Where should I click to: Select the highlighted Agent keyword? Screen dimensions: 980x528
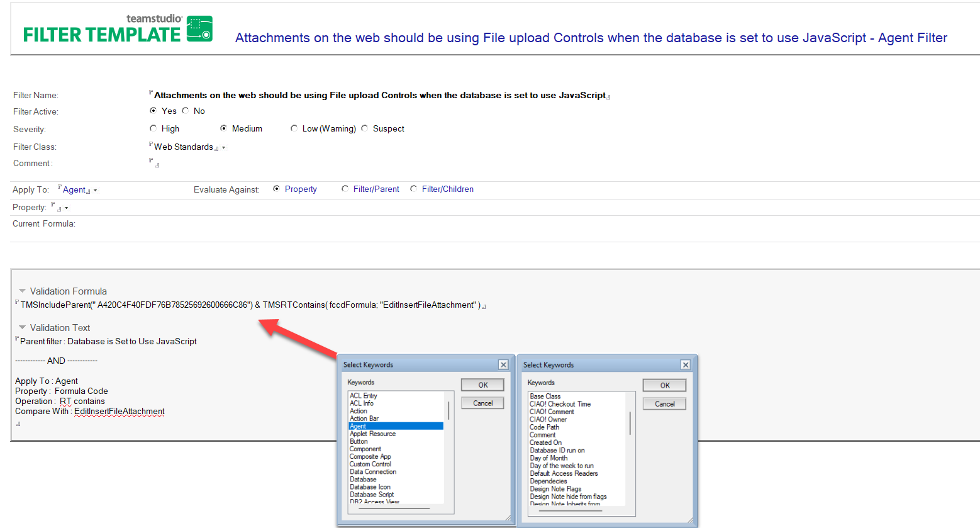(396, 426)
